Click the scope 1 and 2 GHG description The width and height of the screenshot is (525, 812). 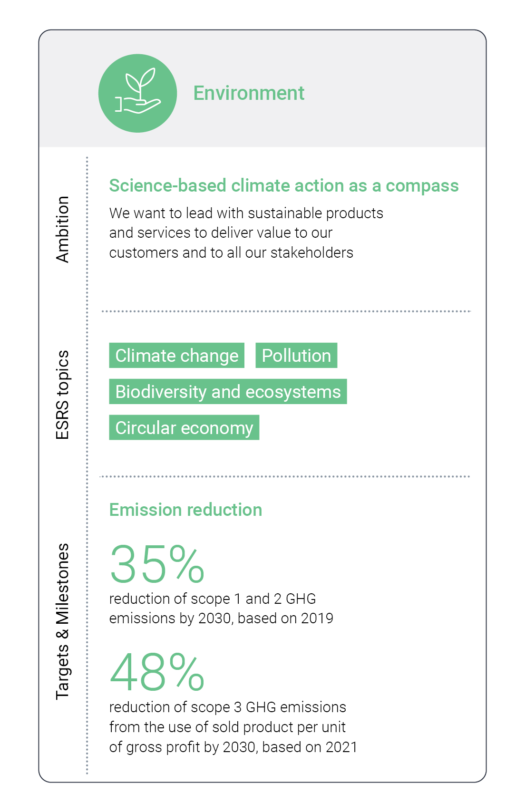pyautogui.click(x=221, y=609)
